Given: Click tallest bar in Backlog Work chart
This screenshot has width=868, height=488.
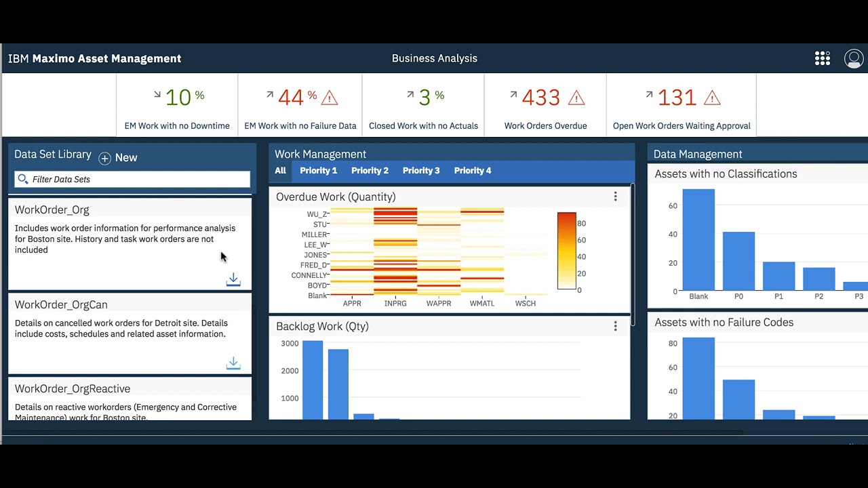Looking at the screenshot, I should pyautogui.click(x=313, y=380).
